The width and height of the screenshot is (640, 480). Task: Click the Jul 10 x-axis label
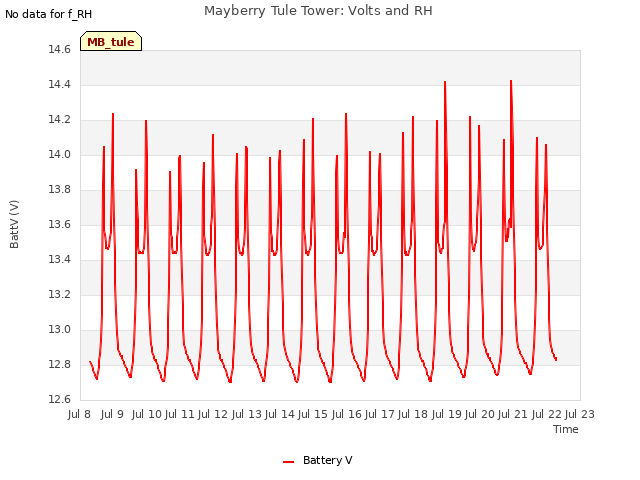147,414
